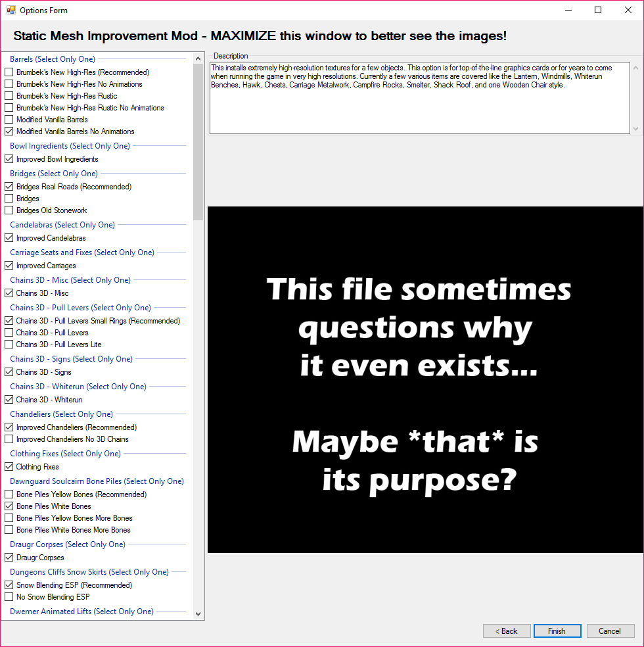
Task: Cancel the options form
Action: (610, 631)
